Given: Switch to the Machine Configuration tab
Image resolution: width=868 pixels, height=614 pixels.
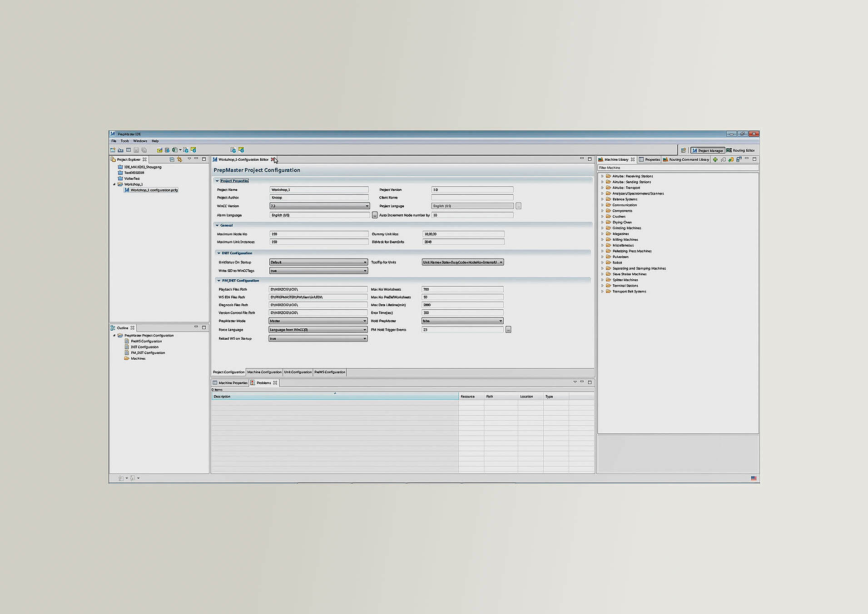Looking at the screenshot, I should (x=264, y=372).
